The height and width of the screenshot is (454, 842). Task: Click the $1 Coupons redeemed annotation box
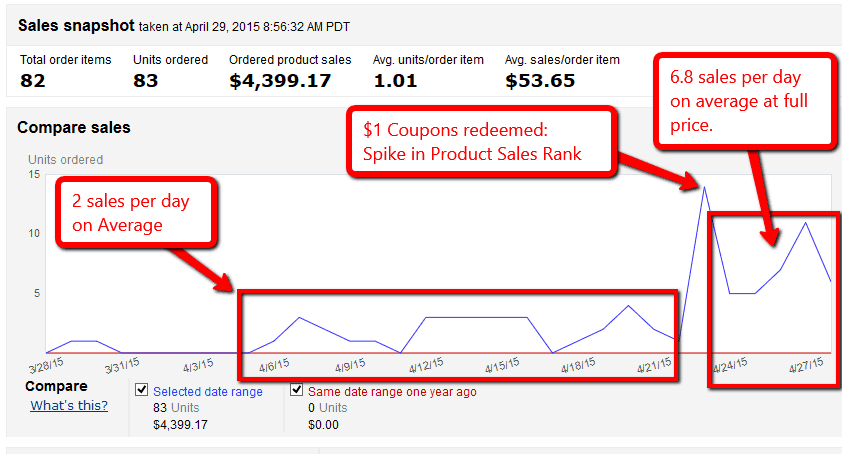tap(482, 142)
